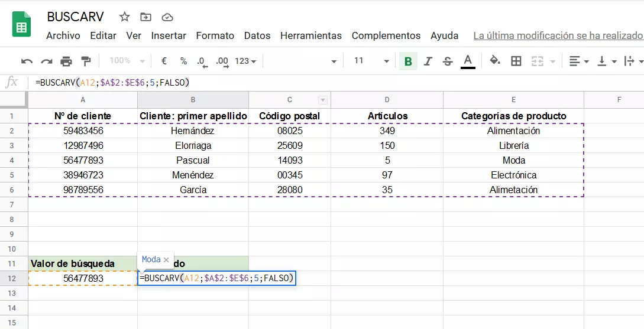Select the Hernández cell

pos(193,131)
